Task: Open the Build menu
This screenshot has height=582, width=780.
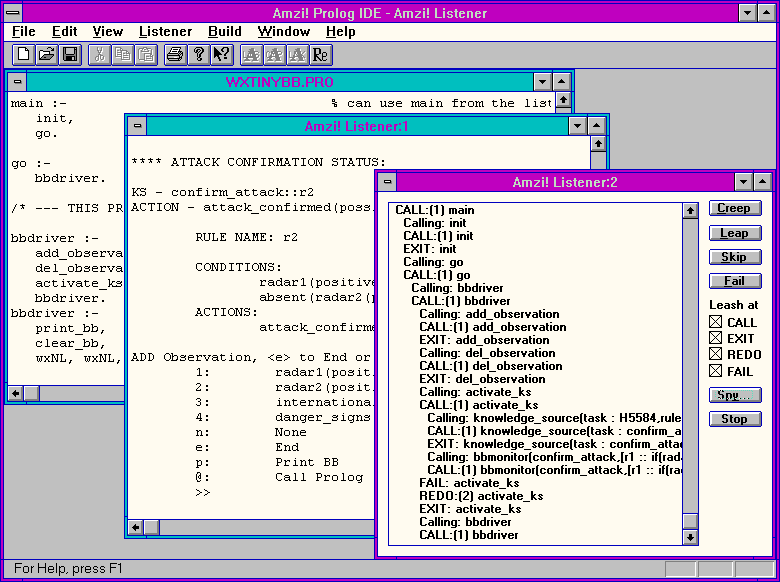Action: click(x=225, y=31)
